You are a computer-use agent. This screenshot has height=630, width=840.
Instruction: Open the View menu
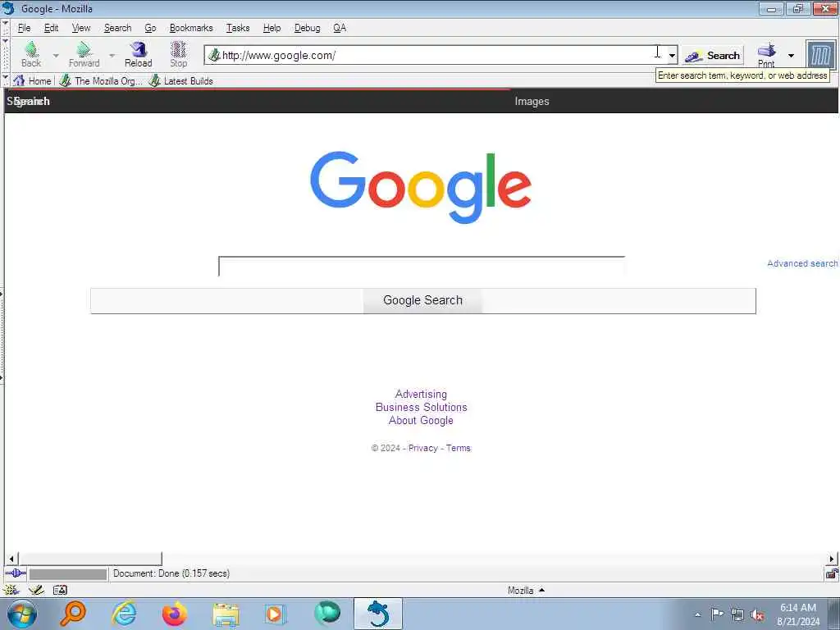pos(81,28)
